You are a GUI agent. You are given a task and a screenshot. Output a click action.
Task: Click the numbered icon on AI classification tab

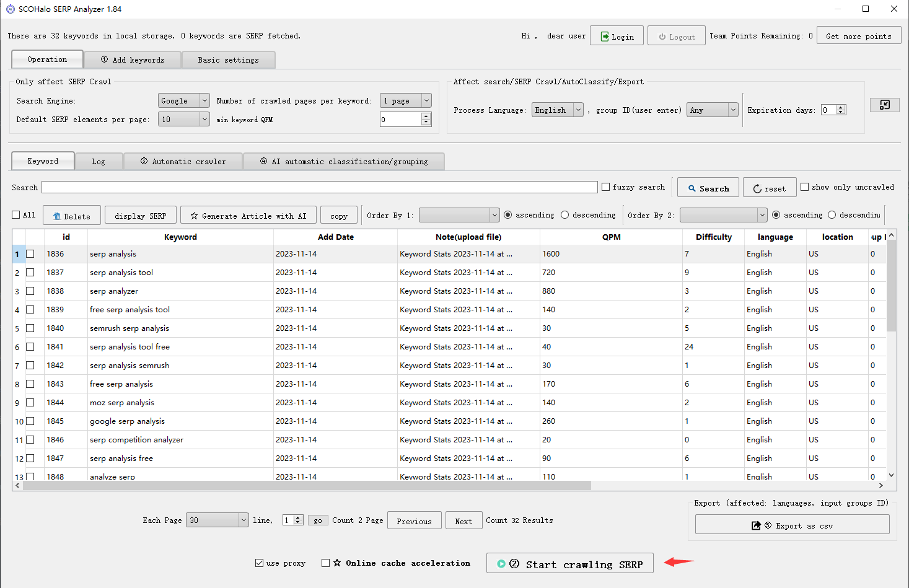coord(264,161)
